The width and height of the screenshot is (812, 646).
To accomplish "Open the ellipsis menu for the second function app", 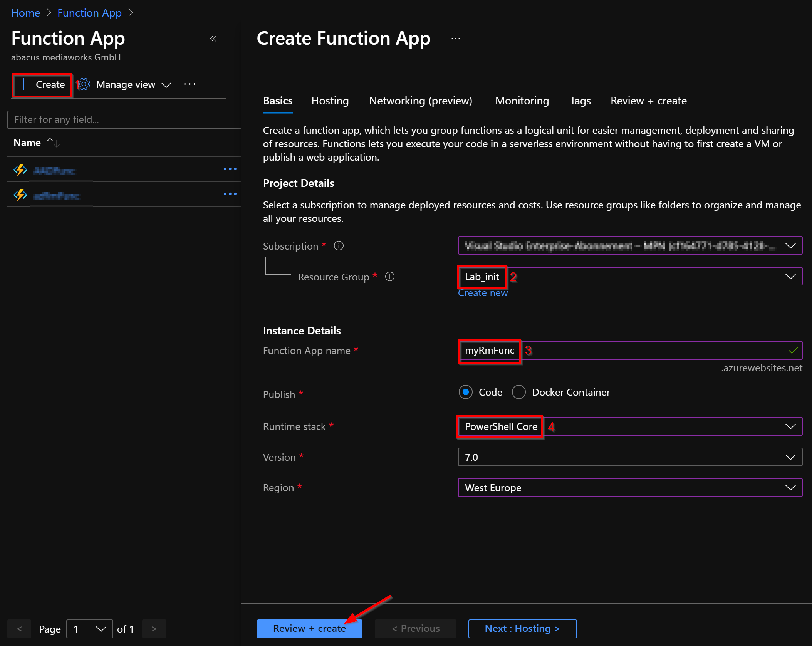I will 230,194.
